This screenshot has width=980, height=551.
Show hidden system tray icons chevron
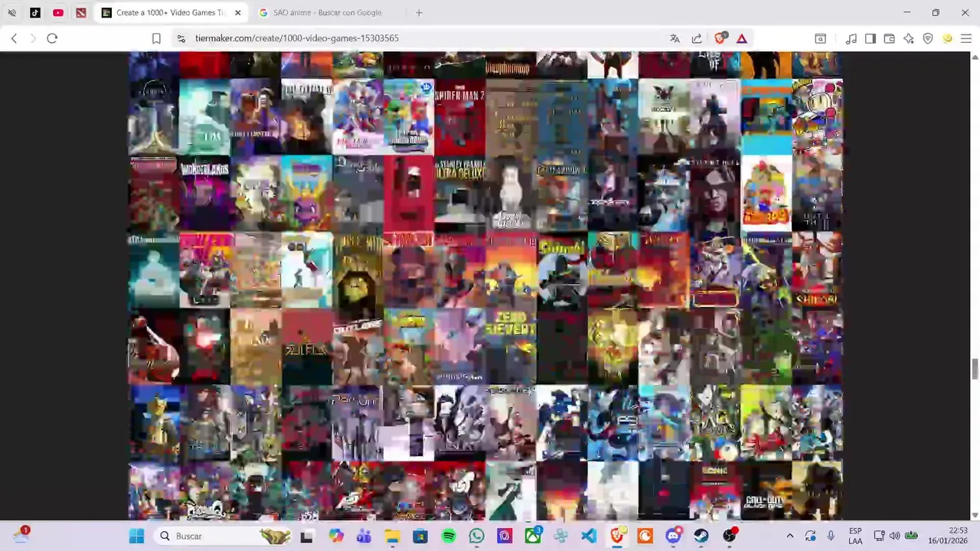click(790, 536)
